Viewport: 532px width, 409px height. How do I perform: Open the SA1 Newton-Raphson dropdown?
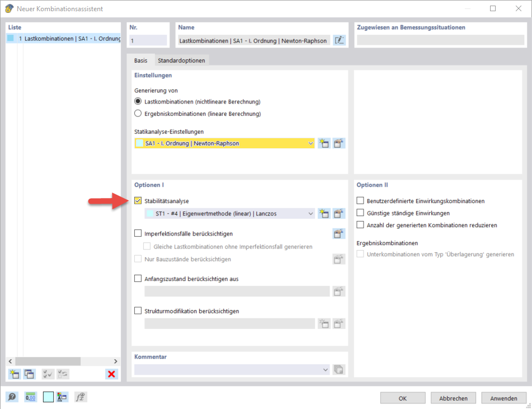(312, 143)
